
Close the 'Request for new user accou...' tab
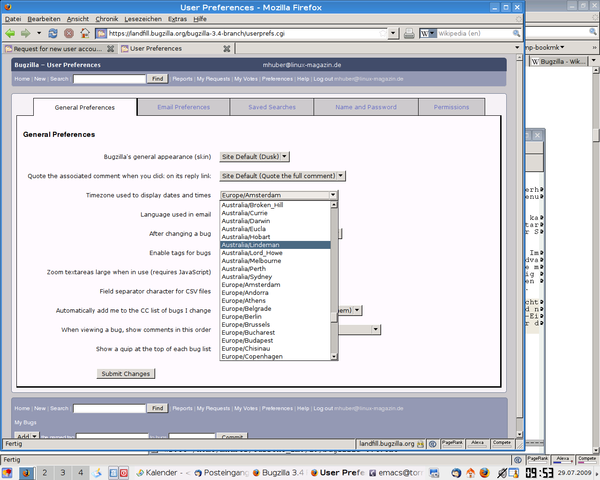point(110,49)
